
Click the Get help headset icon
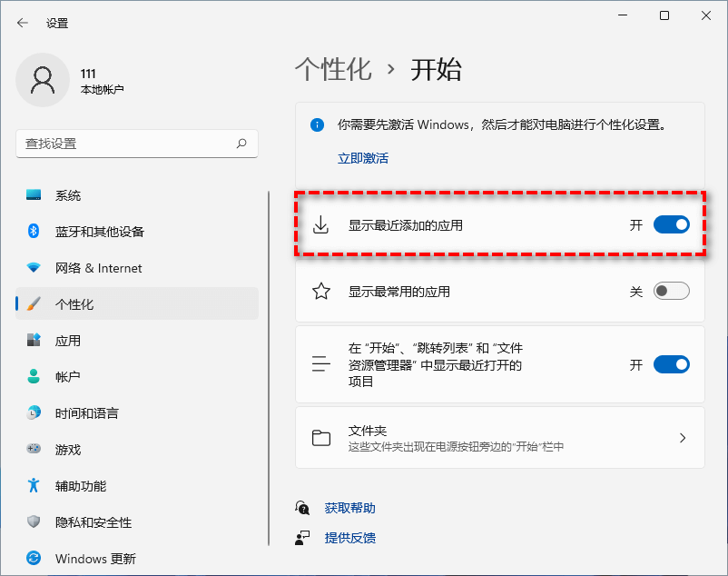302,508
